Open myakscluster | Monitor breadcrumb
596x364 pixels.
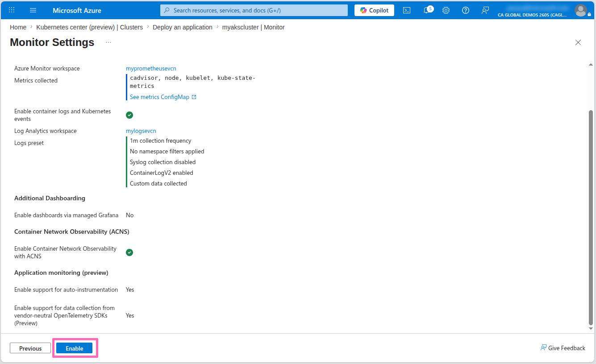254,27
